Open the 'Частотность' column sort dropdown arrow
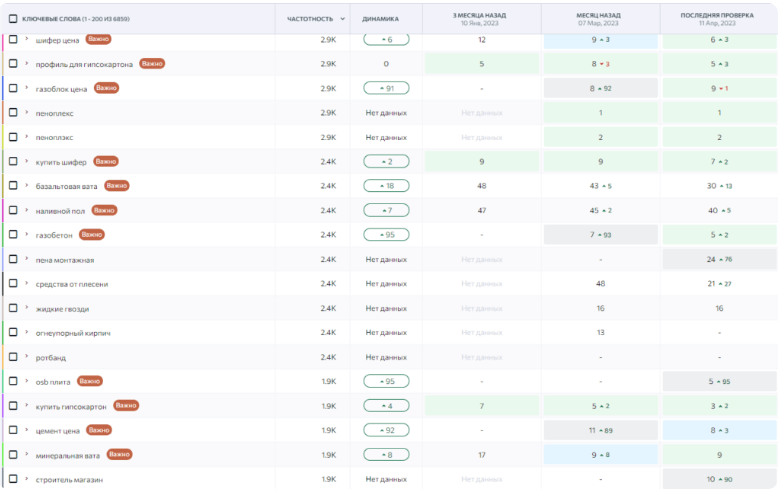 coord(343,19)
